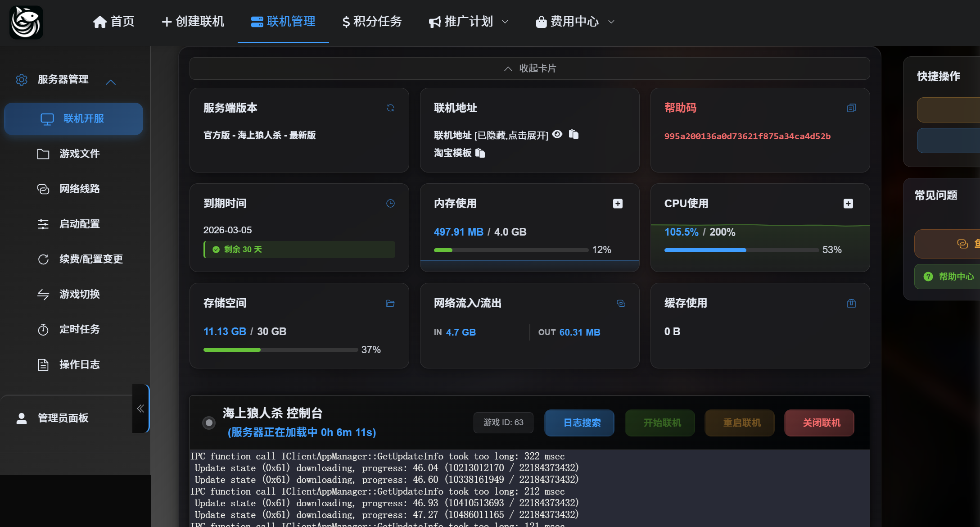Click the clock icon on expiry card
This screenshot has height=527, width=980.
point(390,204)
